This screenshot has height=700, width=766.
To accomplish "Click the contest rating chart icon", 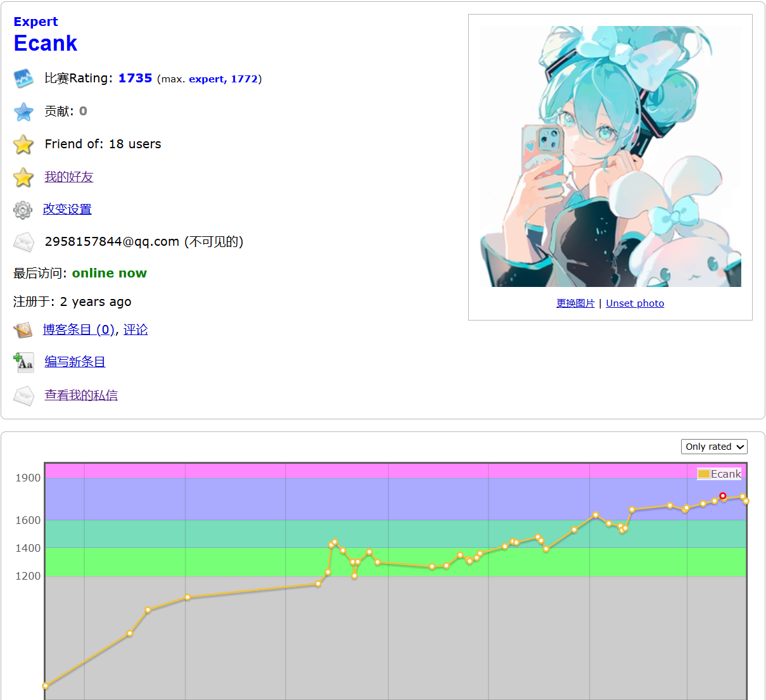I will click(x=23, y=79).
